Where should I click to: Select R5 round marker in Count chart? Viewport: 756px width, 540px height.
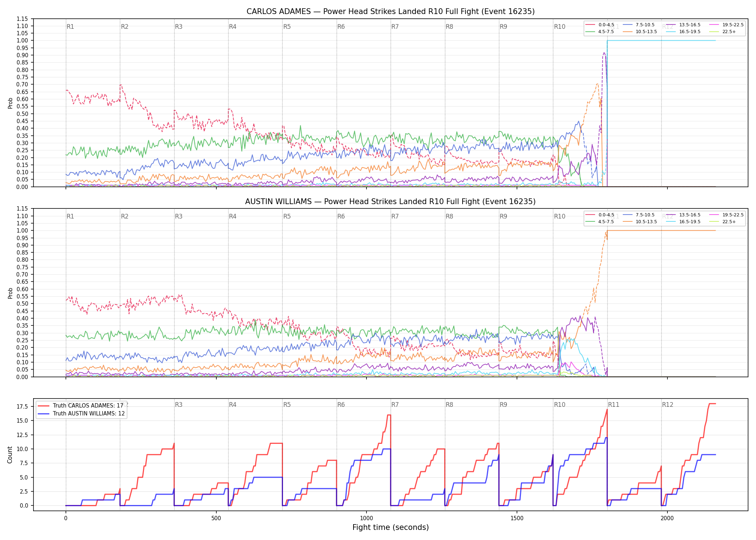287,405
